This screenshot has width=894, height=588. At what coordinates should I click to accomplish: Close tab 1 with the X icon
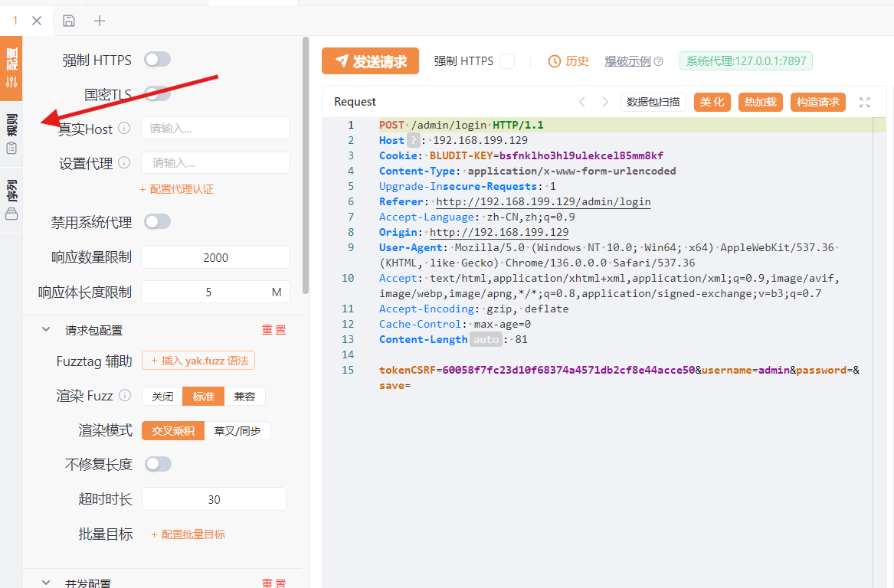coord(37,21)
